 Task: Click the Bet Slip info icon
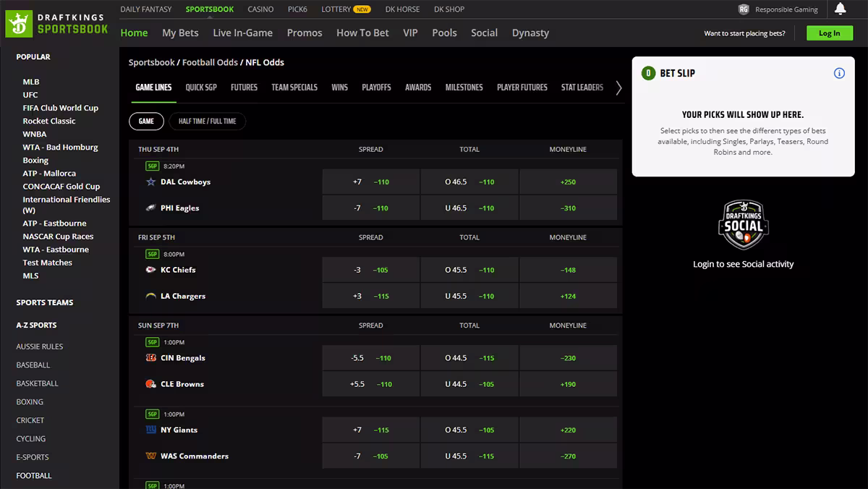(x=839, y=73)
